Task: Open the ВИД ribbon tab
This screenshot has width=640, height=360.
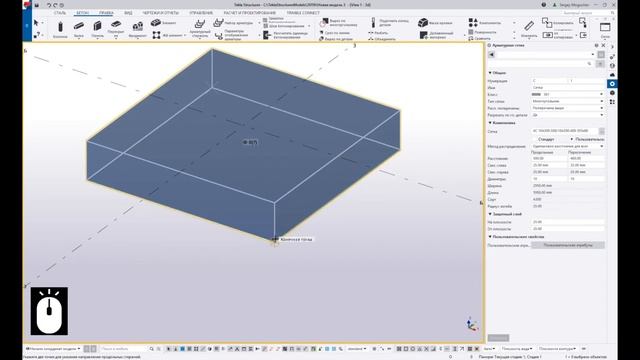Action: pyautogui.click(x=128, y=13)
